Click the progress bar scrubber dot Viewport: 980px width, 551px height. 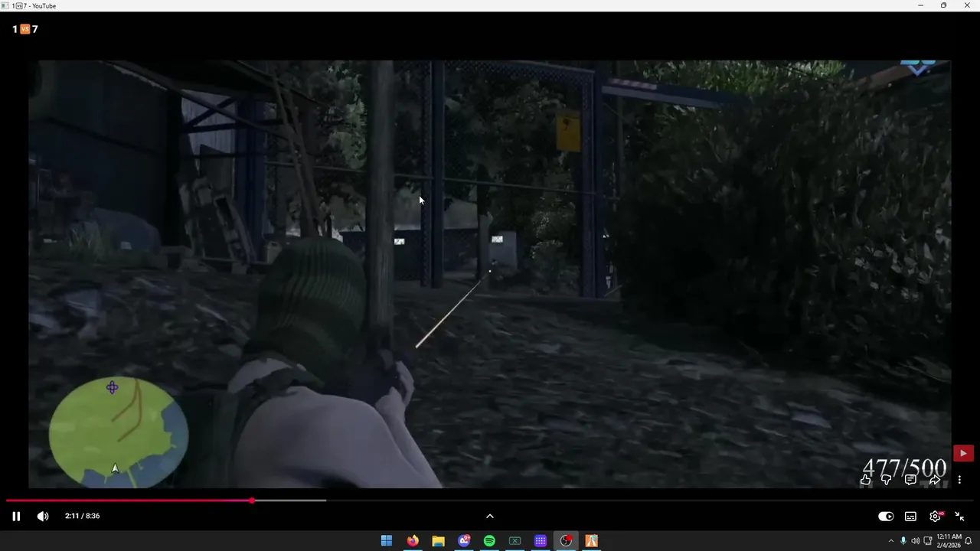coord(252,500)
